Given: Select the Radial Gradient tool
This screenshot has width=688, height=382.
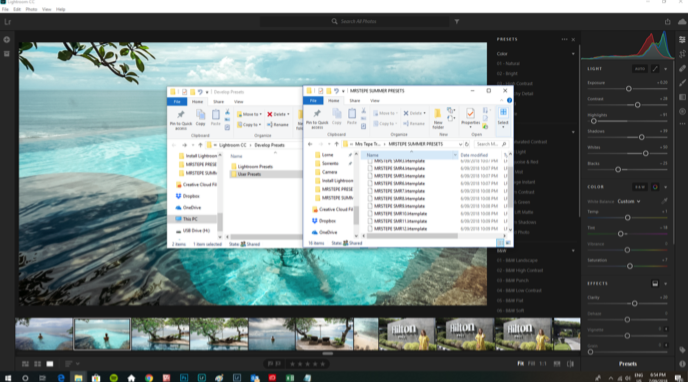Looking at the screenshot, I should pyautogui.click(x=682, y=111).
